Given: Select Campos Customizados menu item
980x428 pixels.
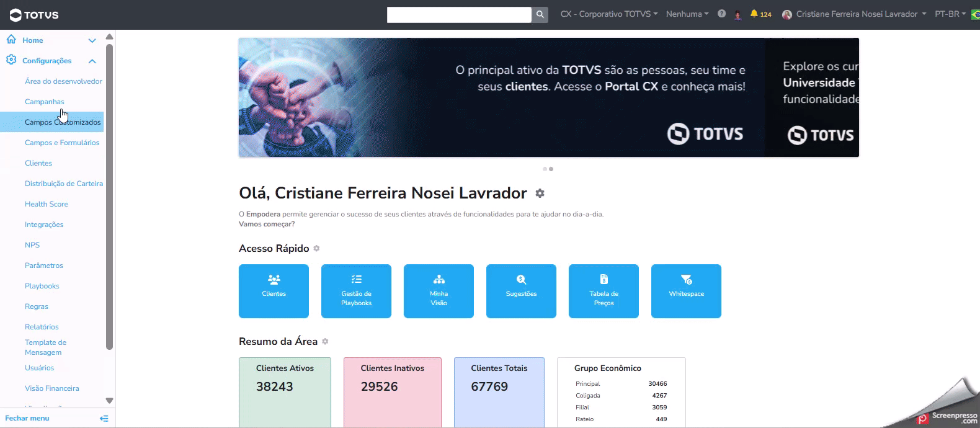Looking at the screenshot, I should pyautogui.click(x=52, y=122).
